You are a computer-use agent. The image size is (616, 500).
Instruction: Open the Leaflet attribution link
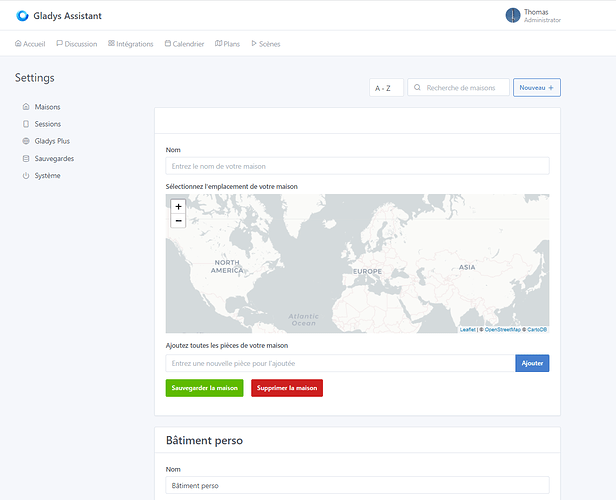[468, 330]
